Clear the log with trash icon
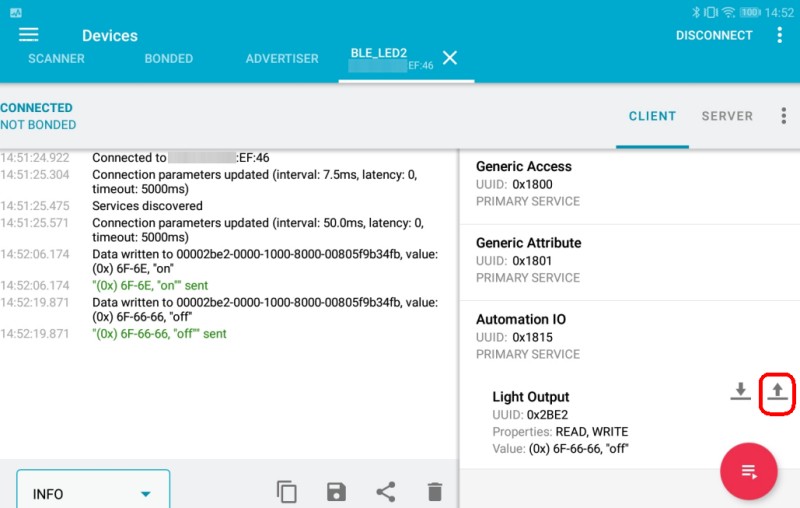Image resolution: width=800 pixels, height=508 pixels. [435, 492]
